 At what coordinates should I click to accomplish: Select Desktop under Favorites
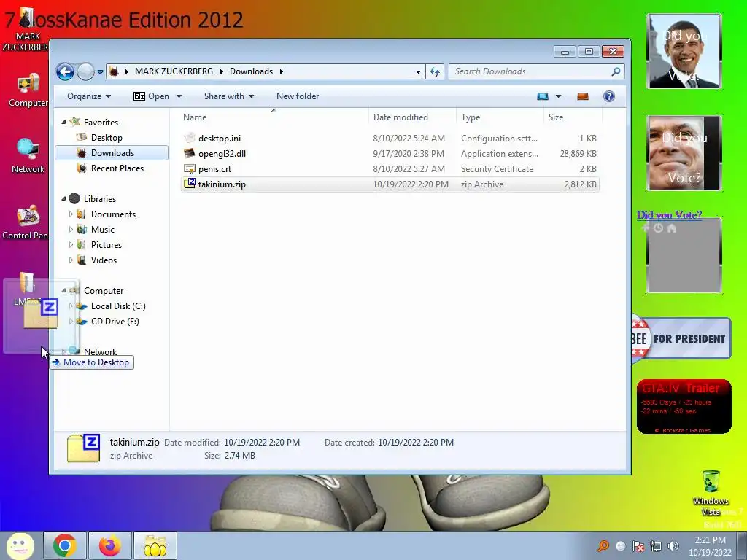click(x=107, y=138)
